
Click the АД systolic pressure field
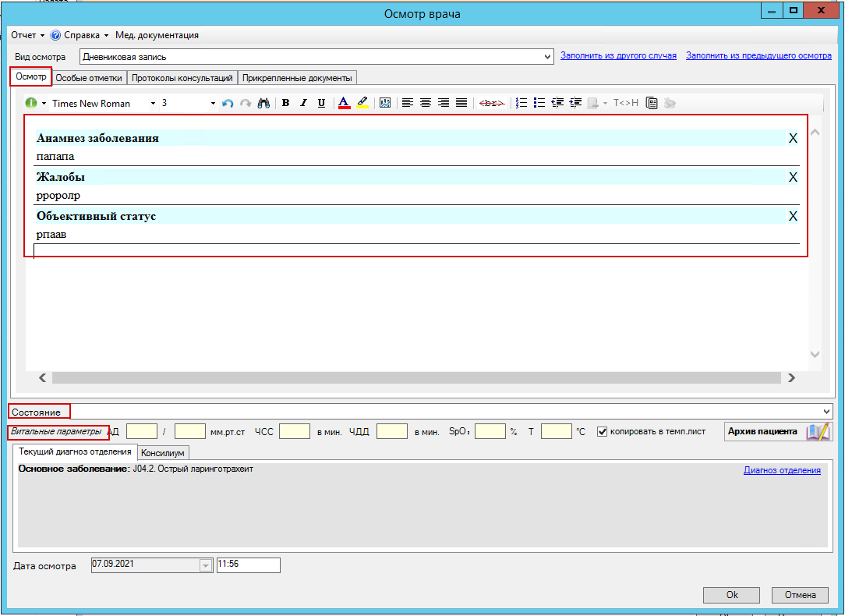coord(142,431)
